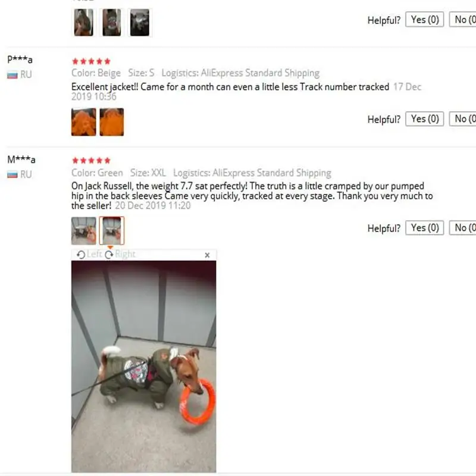Open second orange jacket photo thumbnail
Viewport: 476px width, 476px height.
(112, 122)
